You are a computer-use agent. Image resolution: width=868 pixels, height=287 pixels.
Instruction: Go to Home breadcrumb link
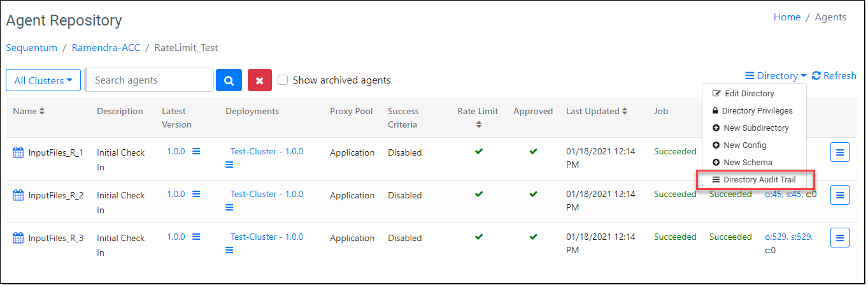pos(786,17)
